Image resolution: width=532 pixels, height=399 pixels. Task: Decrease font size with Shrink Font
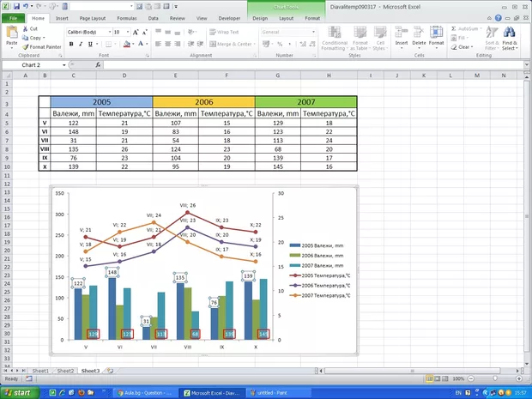click(145, 33)
